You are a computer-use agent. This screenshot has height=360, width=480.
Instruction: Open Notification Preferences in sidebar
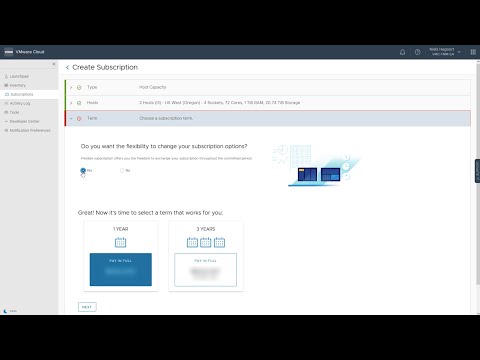[x=30, y=130]
